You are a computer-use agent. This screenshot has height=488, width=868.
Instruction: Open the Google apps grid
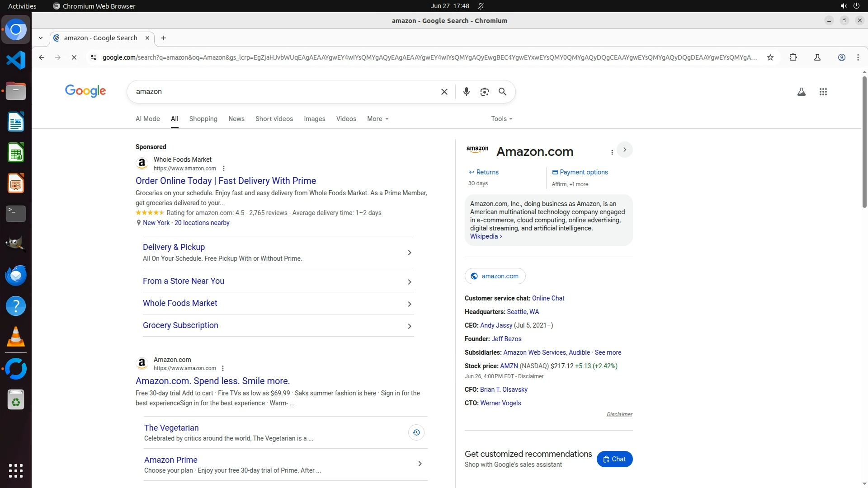click(823, 92)
